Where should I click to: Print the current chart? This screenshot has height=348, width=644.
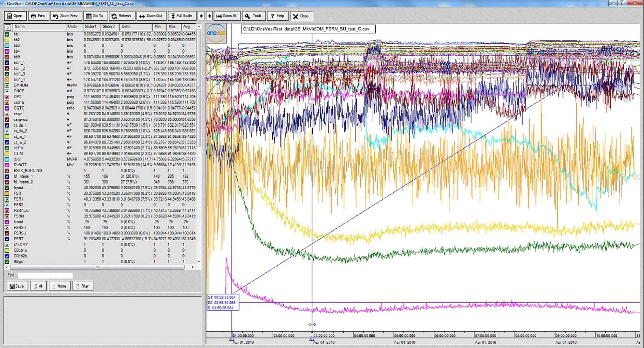[x=38, y=16]
